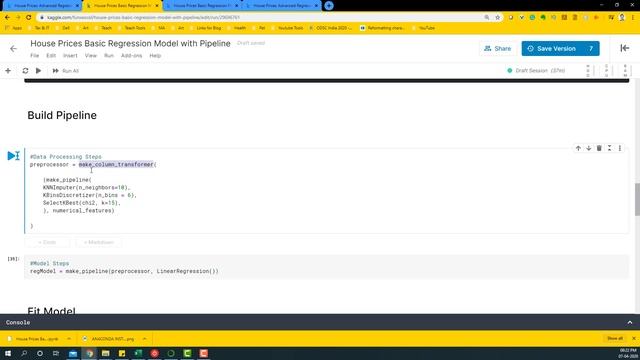Viewport: 640px width, 360px height.
Task: Move the cell down with arrow icon
Action: (x=589, y=148)
